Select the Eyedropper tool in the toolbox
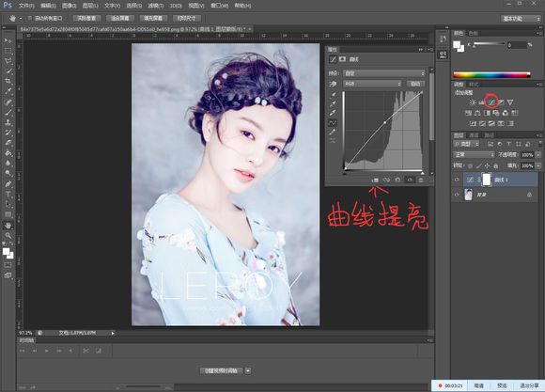 click(8, 91)
